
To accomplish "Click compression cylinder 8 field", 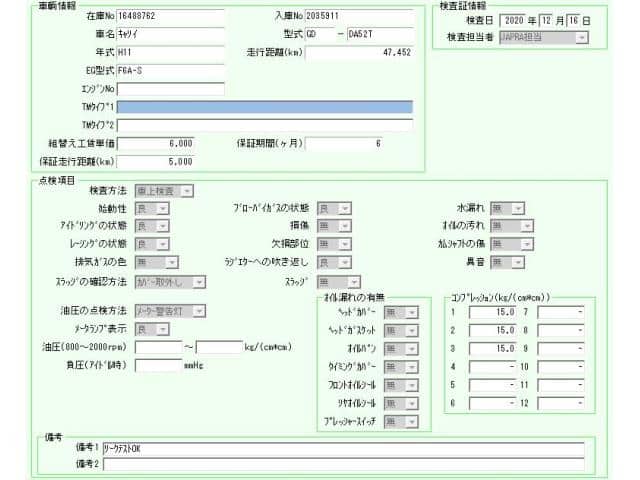I will 561,331.
